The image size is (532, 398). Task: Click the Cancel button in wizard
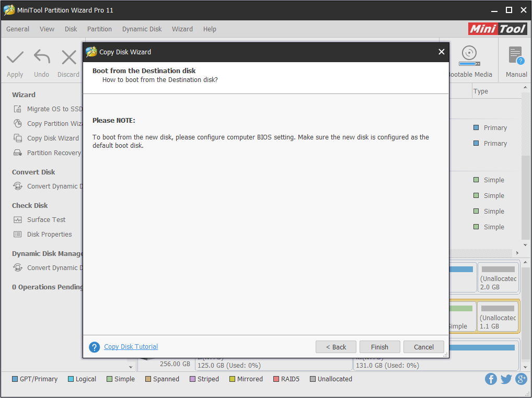tap(424, 347)
